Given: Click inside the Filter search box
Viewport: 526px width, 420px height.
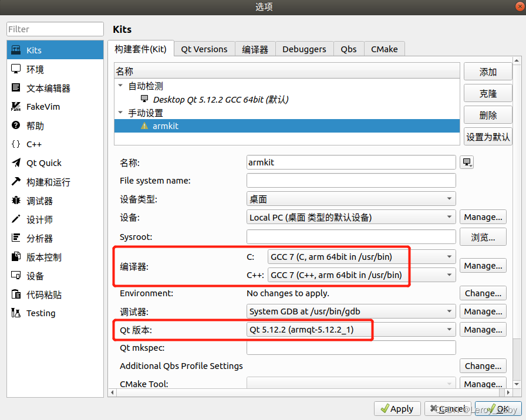Looking at the screenshot, I should click(55, 29).
